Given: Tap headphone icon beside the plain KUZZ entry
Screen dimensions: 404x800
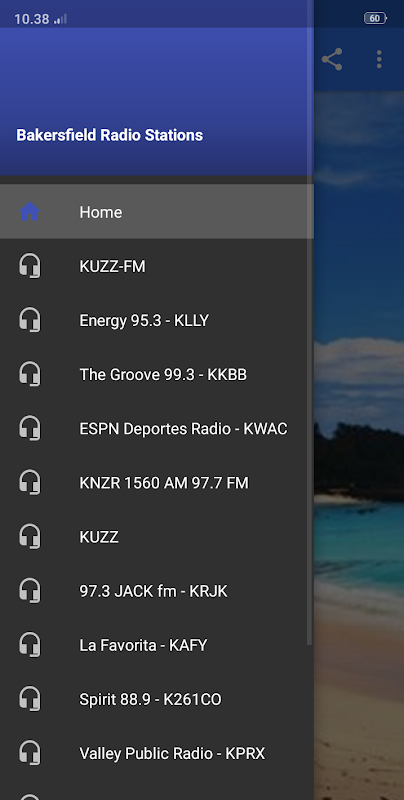Looking at the screenshot, I should 30,536.
